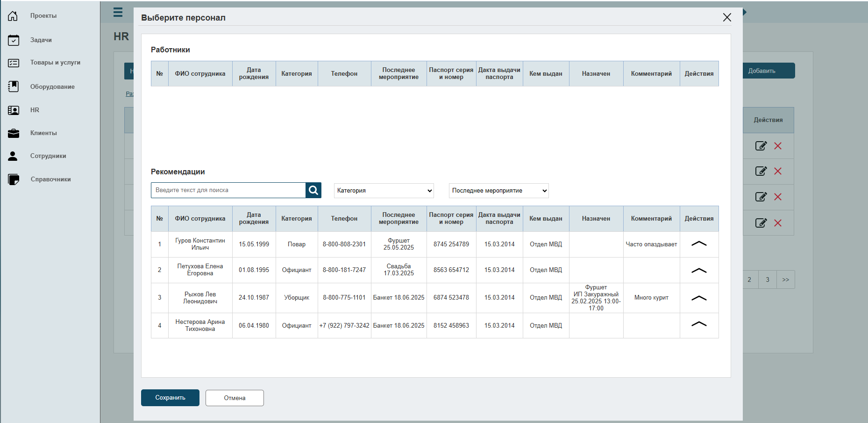
Task: Open Оборудование section in sidebar
Action: click(x=52, y=87)
